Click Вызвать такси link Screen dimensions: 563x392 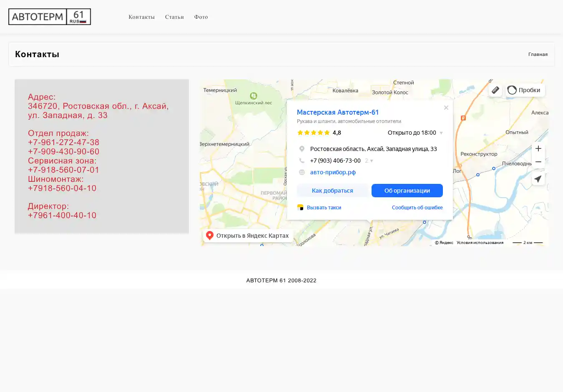pos(324,208)
